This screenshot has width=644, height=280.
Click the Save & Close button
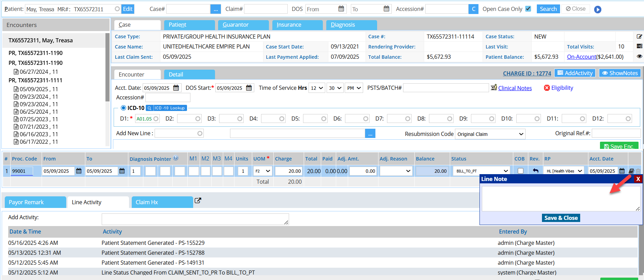pyautogui.click(x=561, y=218)
